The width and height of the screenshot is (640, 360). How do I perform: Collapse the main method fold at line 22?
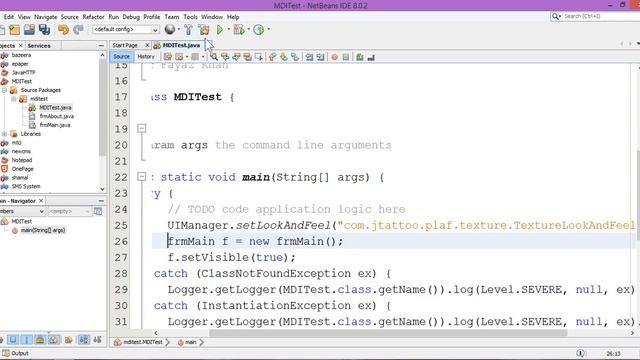click(x=142, y=177)
